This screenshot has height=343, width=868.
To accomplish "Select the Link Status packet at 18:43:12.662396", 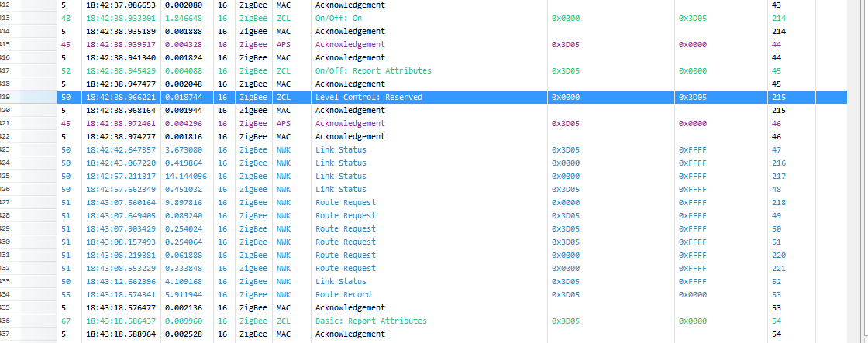I will pos(340,282).
